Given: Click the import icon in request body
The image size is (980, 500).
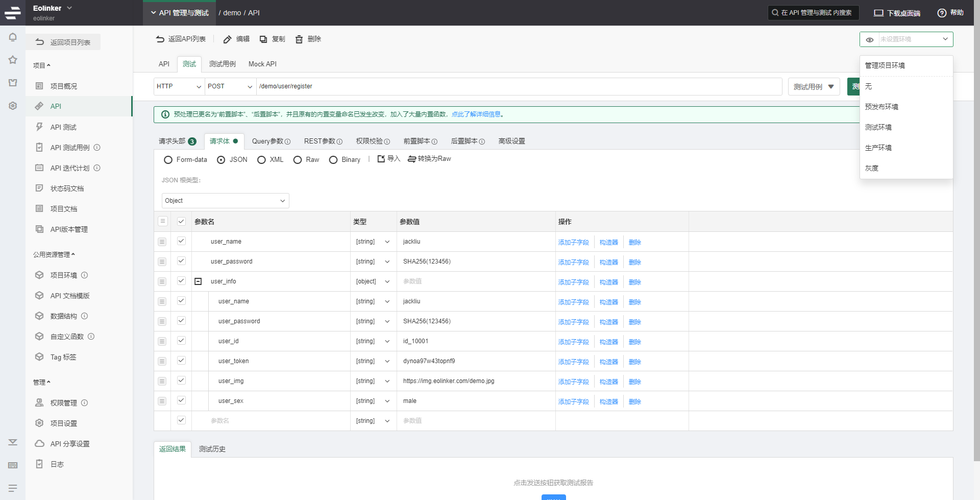Looking at the screenshot, I should pyautogui.click(x=381, y=159).
